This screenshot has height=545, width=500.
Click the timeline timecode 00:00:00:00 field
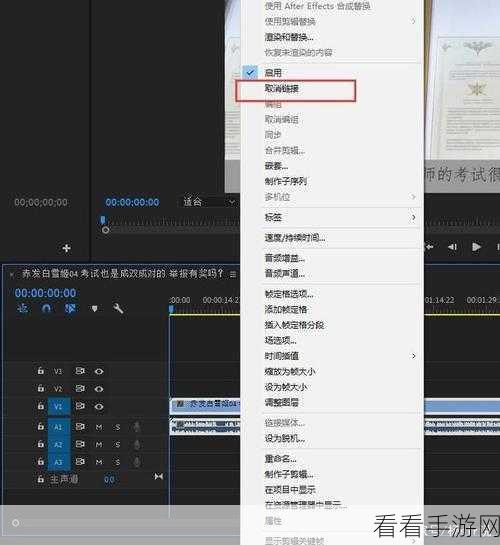tap(45, 293)
